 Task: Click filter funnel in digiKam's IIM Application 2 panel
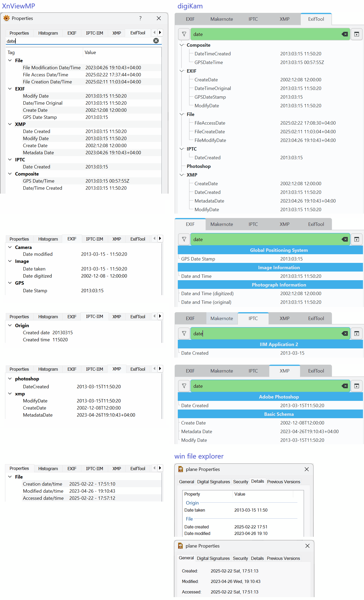pos(184,333)
